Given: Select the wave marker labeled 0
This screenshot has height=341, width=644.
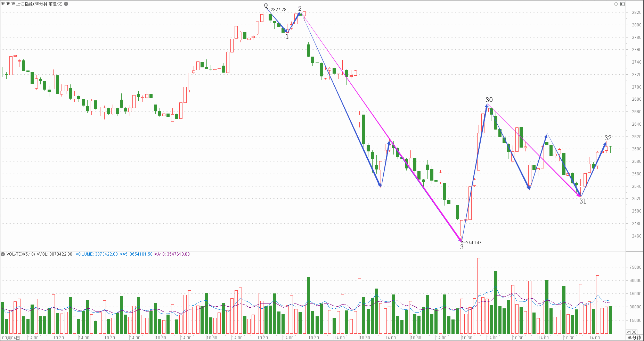Looking at the screenshot, I should tap(266, 5).
